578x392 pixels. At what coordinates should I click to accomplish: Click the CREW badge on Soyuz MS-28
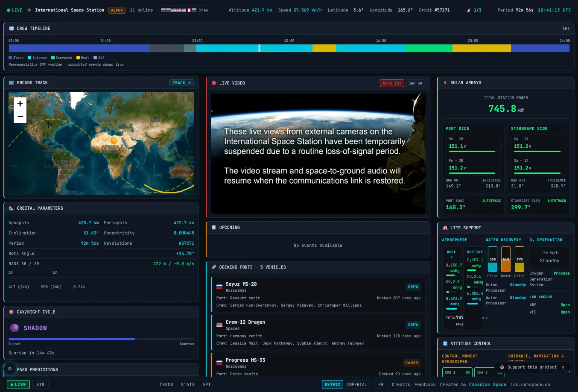[x=413, y=287]
